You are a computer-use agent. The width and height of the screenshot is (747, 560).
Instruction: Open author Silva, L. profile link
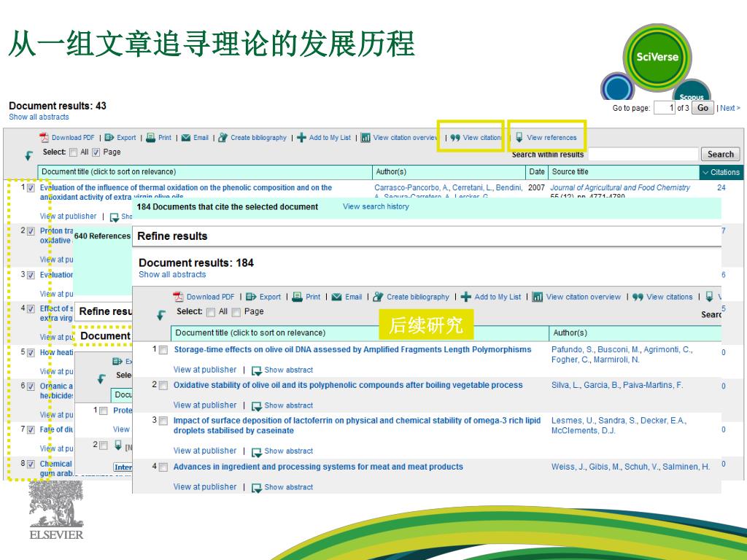click(x=566, y=385)
